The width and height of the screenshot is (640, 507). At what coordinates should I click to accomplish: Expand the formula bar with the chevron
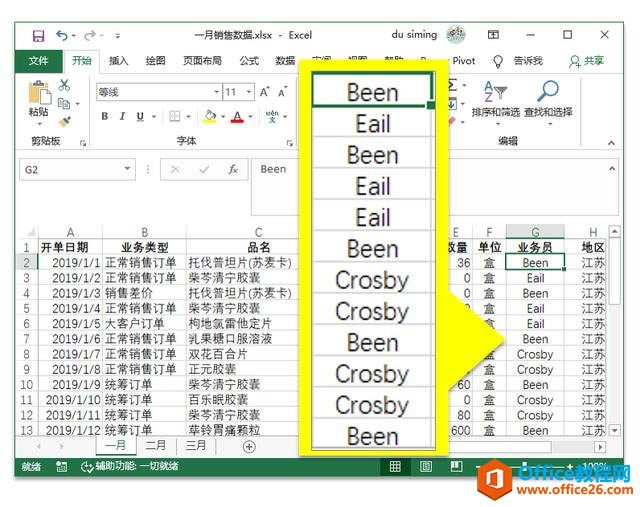click(612, 169)
